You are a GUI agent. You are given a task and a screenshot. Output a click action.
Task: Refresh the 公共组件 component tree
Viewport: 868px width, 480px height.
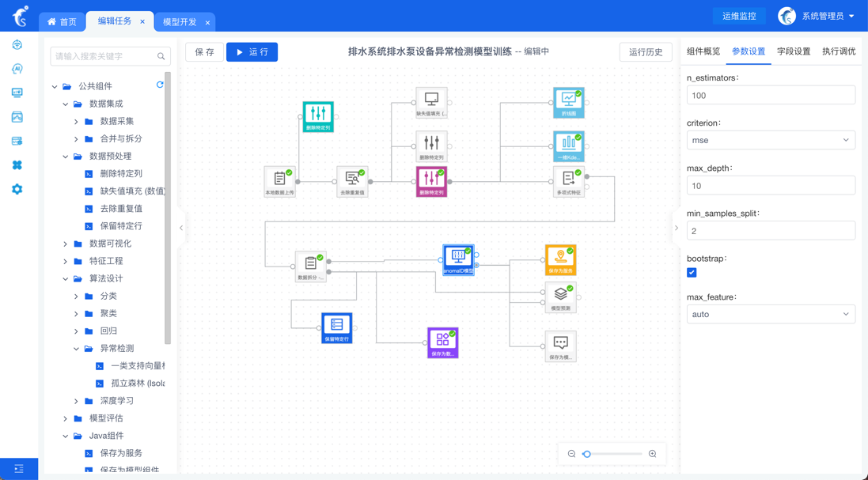click(x=160, y=85)
